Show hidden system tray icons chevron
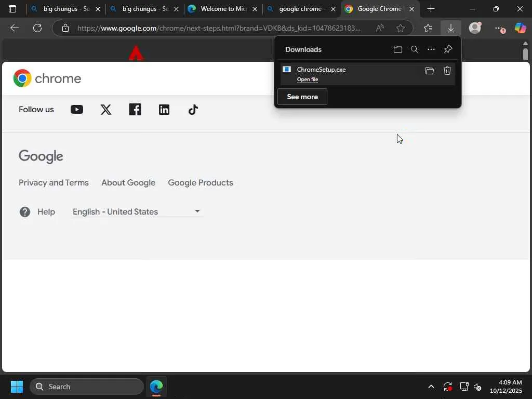Screen dimensions: 532x399 click(x=431, y=387)
